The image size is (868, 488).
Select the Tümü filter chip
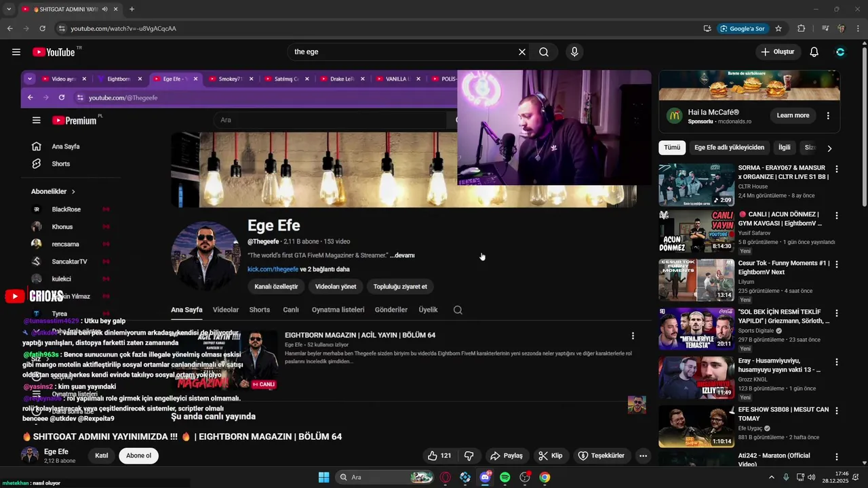672,147
